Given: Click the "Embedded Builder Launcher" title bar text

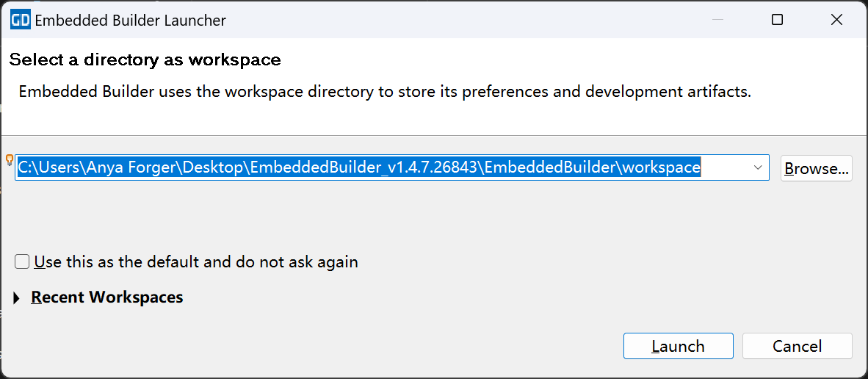Looking at the screenshot, I should point(131,20).
